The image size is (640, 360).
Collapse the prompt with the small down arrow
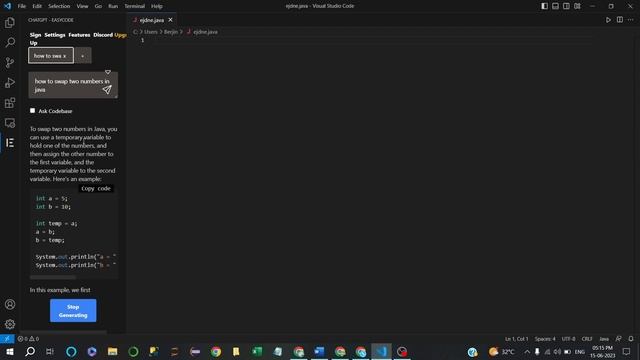coord(108,72)
